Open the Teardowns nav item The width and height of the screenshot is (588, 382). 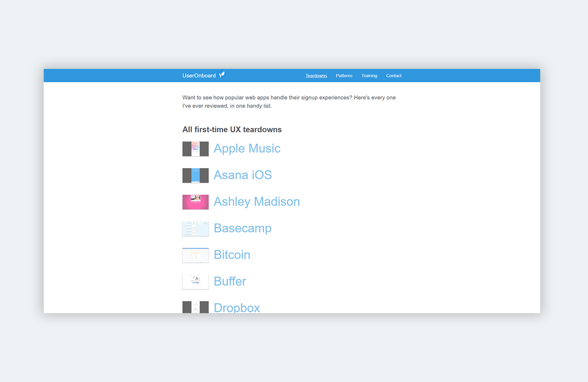316,76
